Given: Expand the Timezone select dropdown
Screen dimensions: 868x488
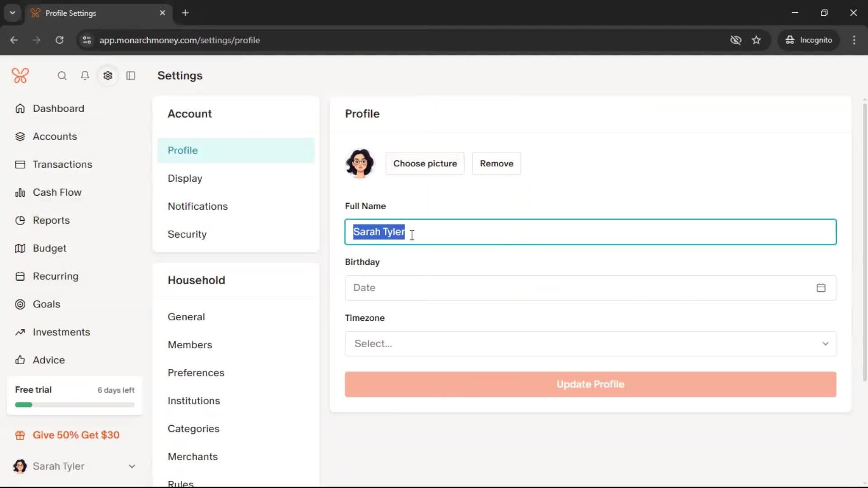Looking at the screenshot, I should (x=590, y=344).
